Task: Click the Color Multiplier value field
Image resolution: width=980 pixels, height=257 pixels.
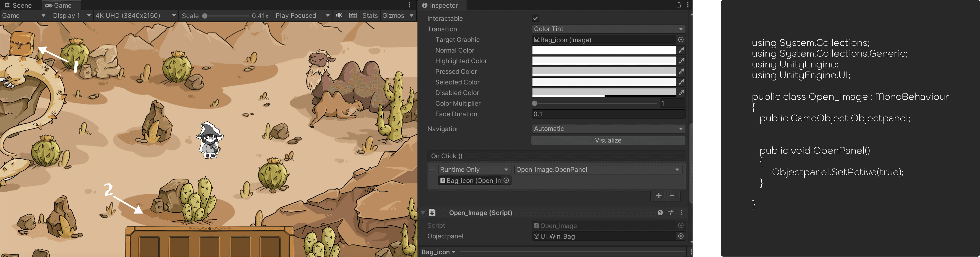Action: (x=672, y=103)
